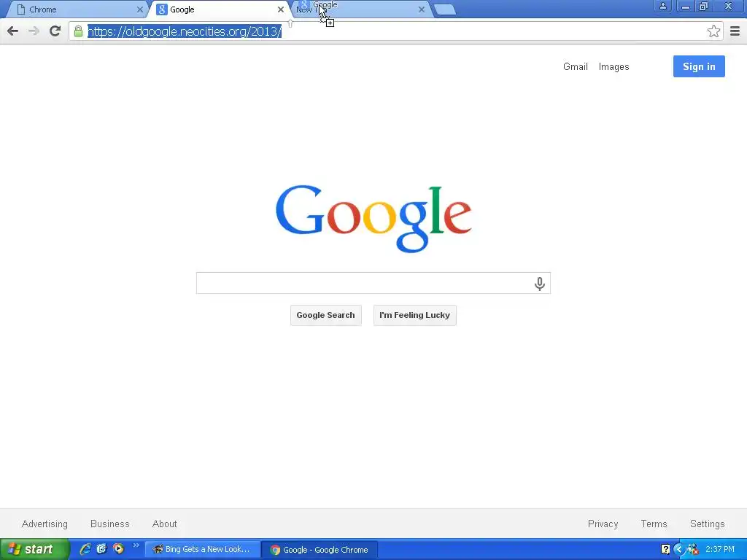Viewport: 747px width, 560px height.
Task: Open the Privacy footer link
Action: (603, 524)
